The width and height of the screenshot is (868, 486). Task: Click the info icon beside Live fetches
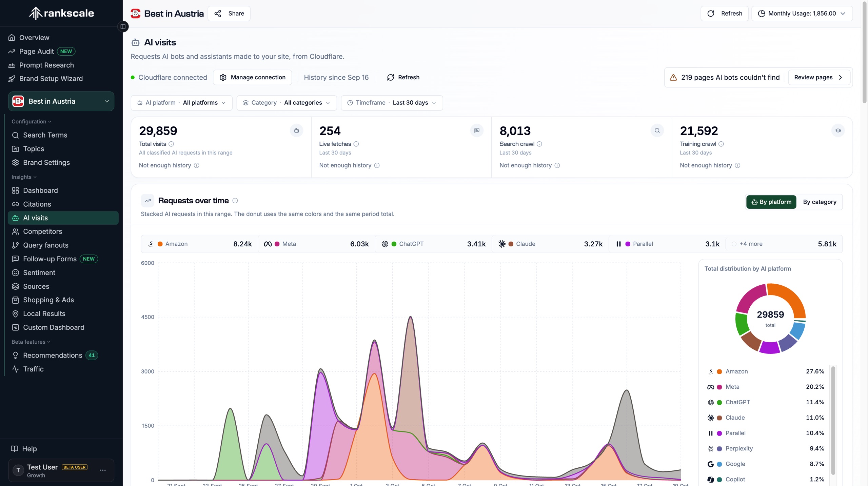point(356,144)
